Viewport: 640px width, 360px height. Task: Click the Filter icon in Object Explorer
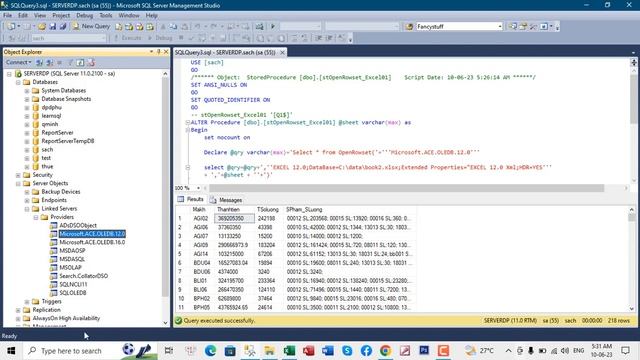(70, 62)
